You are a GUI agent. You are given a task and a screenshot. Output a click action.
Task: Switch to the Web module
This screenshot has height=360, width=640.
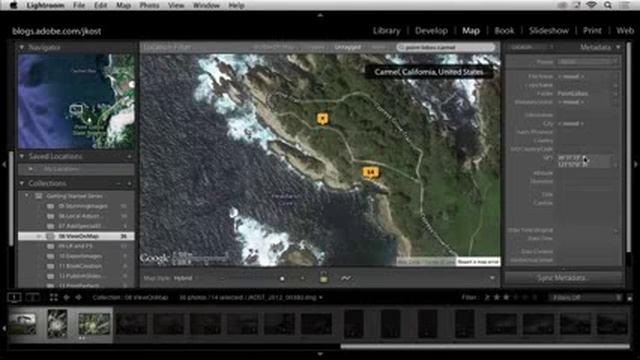coord(625,31)
